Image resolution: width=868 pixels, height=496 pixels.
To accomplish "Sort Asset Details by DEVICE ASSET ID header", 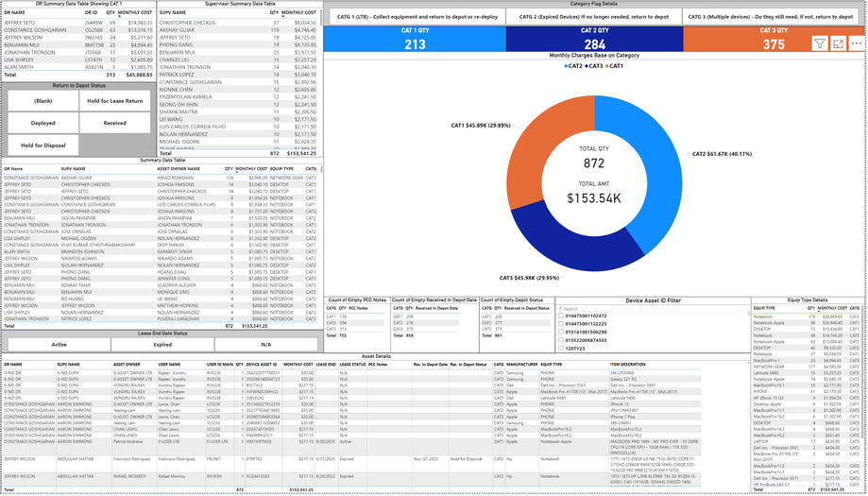I will (264, 365).
